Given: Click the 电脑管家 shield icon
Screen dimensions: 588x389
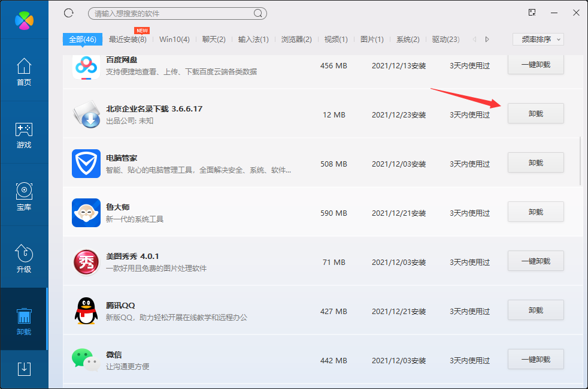Looking at the screenshot, I should click(86, 164).
